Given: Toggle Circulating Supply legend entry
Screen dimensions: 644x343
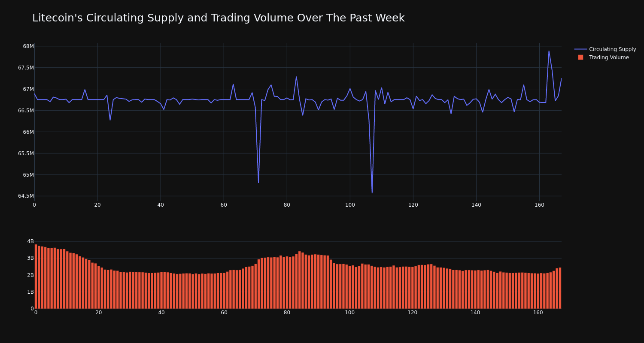Looking at the screenshot, I should tap(605, 49).
